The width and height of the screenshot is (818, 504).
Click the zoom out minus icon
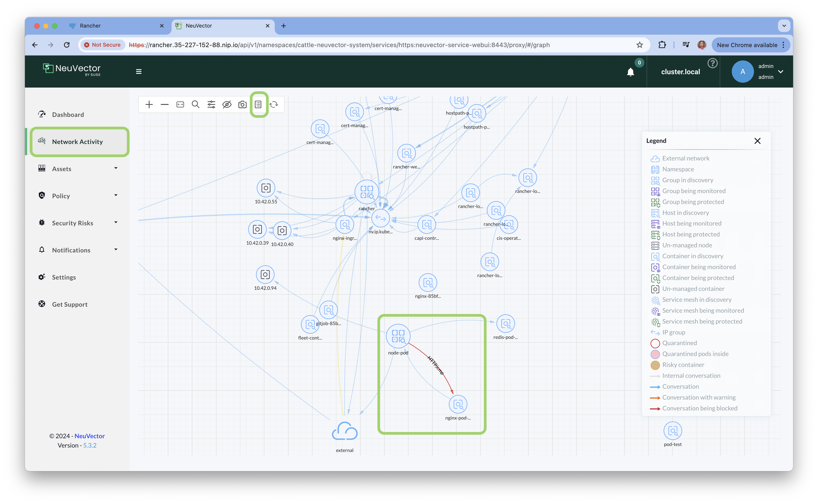(165, 105)
